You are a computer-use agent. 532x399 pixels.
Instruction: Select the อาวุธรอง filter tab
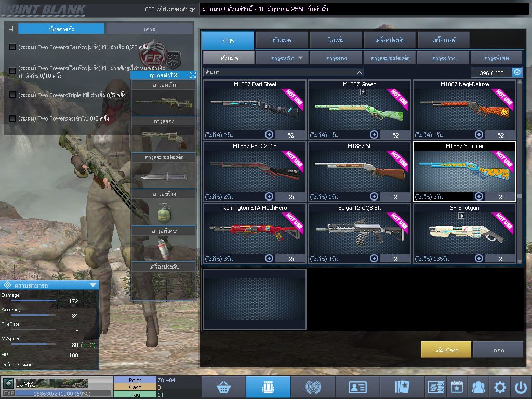click(336, 58)
